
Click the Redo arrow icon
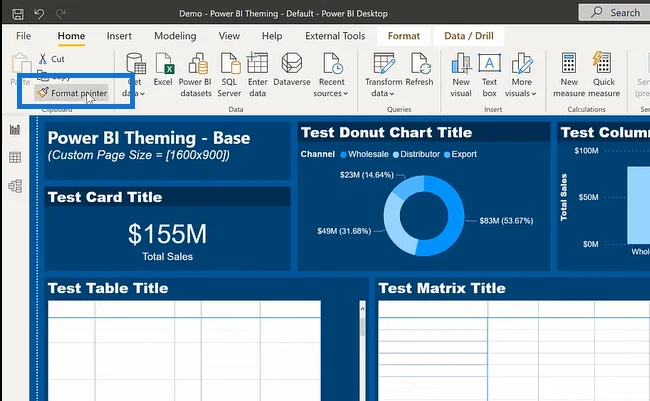61,14
